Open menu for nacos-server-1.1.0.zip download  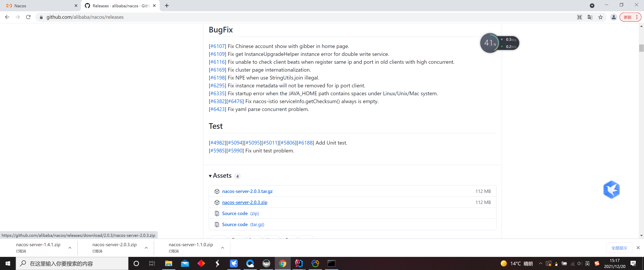tap(223, 247)
